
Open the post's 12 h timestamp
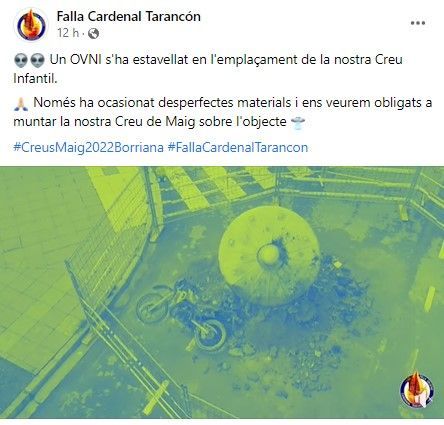(68, 33)
